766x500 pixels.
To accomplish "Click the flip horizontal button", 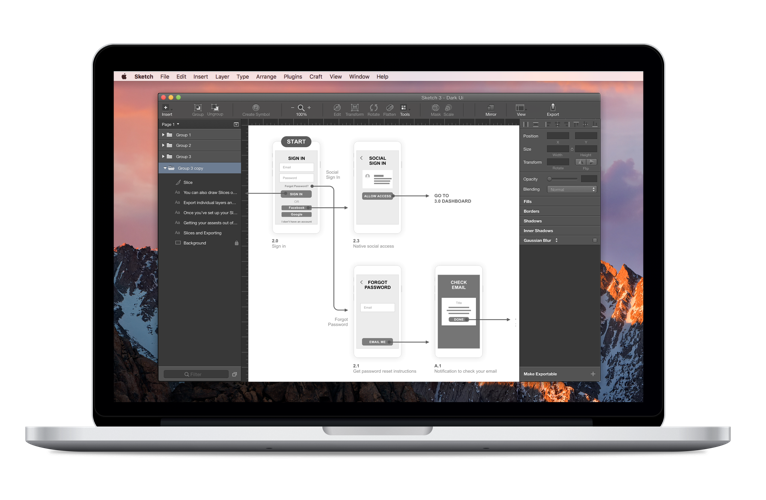I will coord(581,162).
